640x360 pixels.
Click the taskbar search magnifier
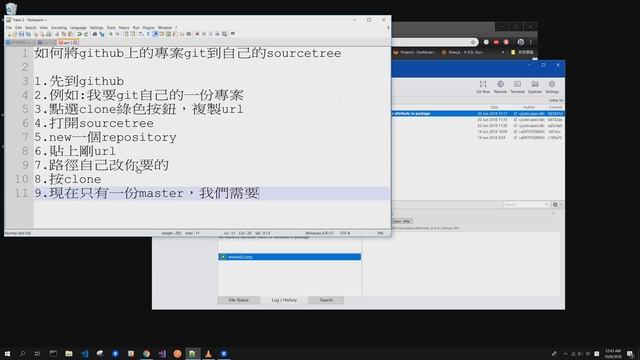[22, 353]
